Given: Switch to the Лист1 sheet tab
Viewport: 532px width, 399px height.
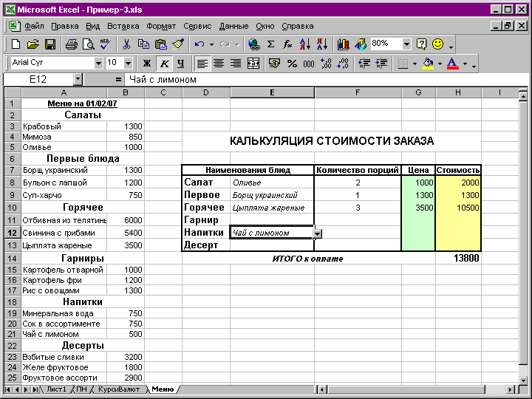Looking at the screenshot, I should pos(56,389).
